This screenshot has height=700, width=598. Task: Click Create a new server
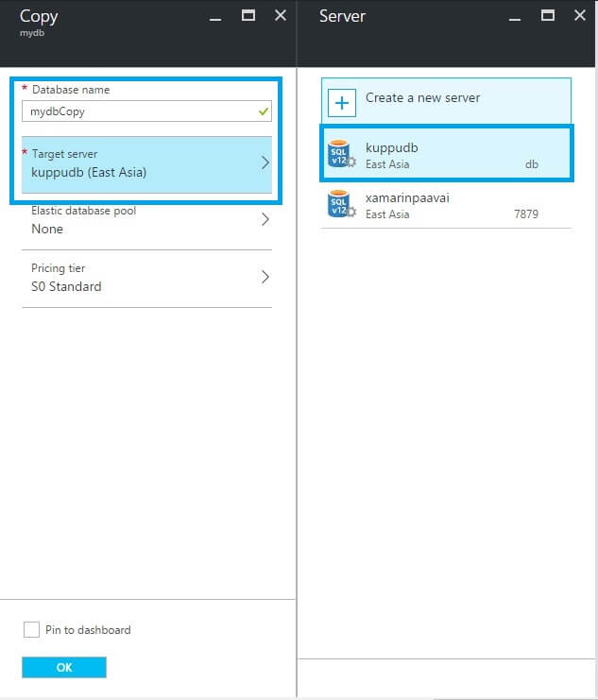pos(422,97)
